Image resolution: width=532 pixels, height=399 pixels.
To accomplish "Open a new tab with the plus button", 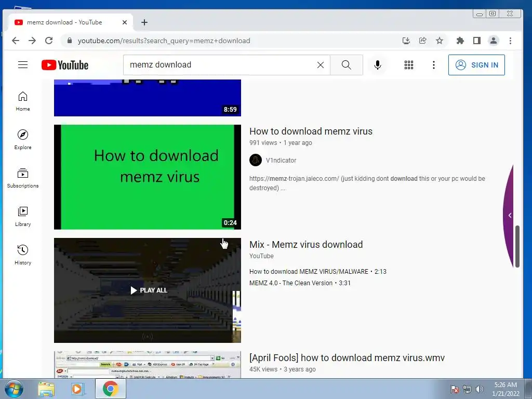I will 144,22.
